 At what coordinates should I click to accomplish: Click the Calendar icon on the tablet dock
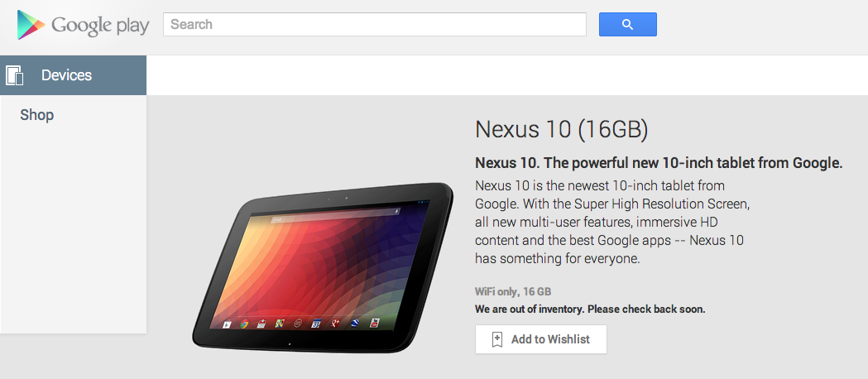coord(316,323)
